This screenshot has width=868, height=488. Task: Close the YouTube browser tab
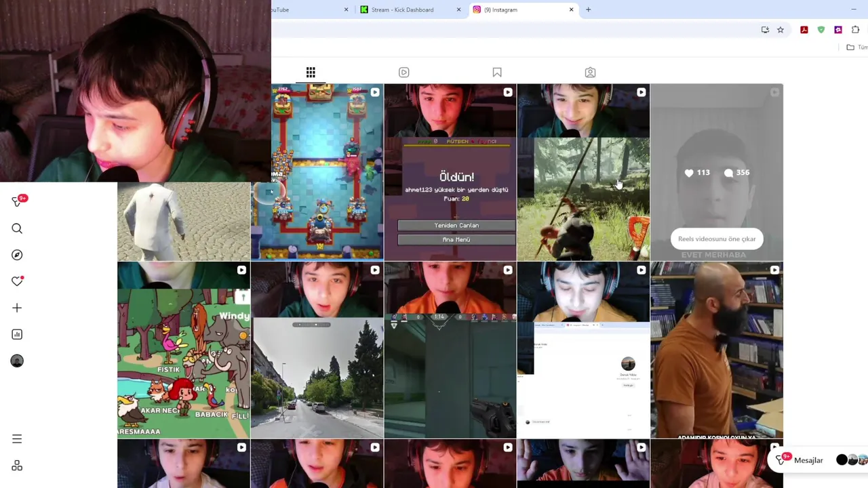tap(346, 9)
